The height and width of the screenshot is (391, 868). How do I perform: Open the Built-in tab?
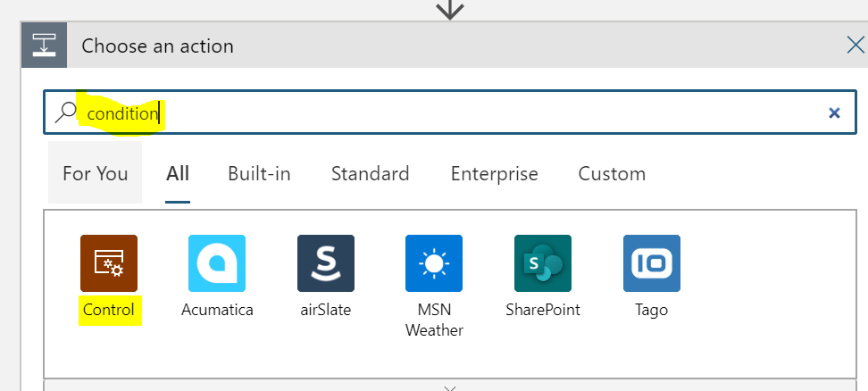click(x=259, y=173)
